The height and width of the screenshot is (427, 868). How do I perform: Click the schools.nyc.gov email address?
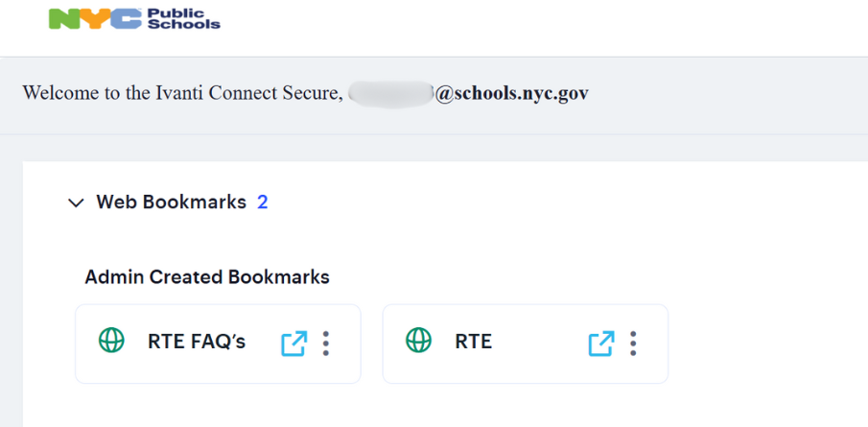511,93
